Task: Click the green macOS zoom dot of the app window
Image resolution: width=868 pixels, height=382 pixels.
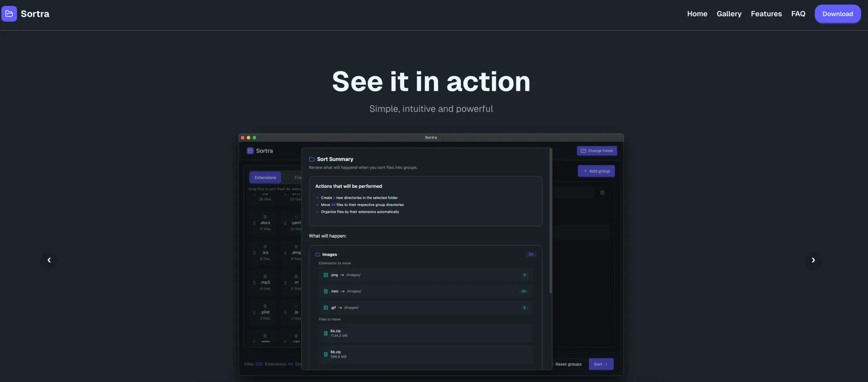Action: pos(254,138)
